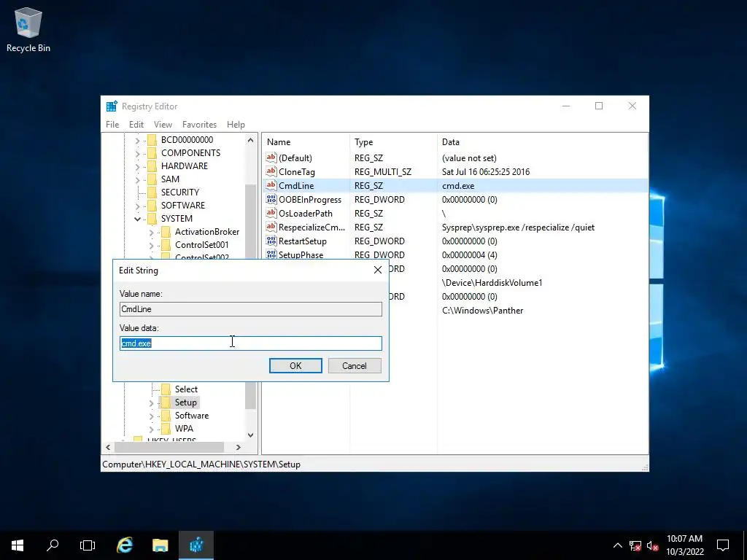Image resolution: width=747 pixels, height=560 pixels.
Task: Open the Favorites menu
Action: point(200,124)
